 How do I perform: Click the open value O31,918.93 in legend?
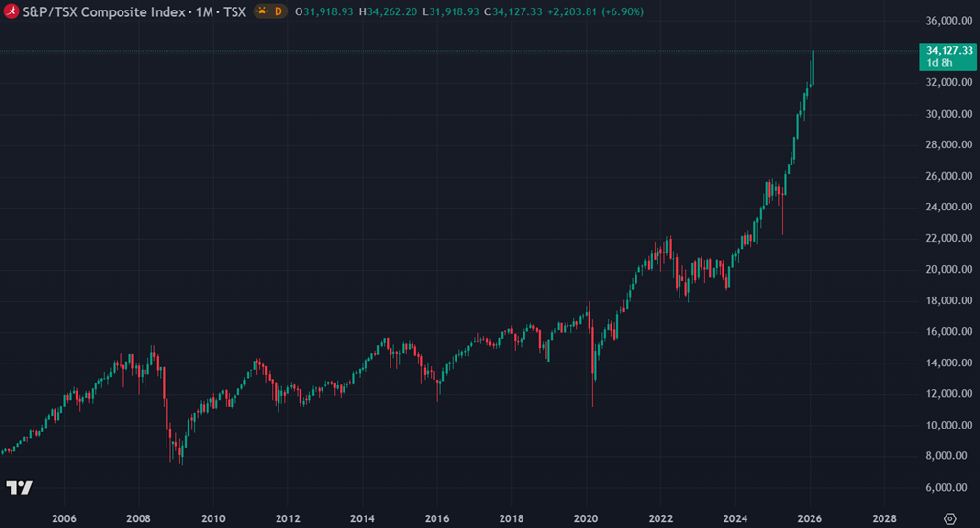click(329, 11)
